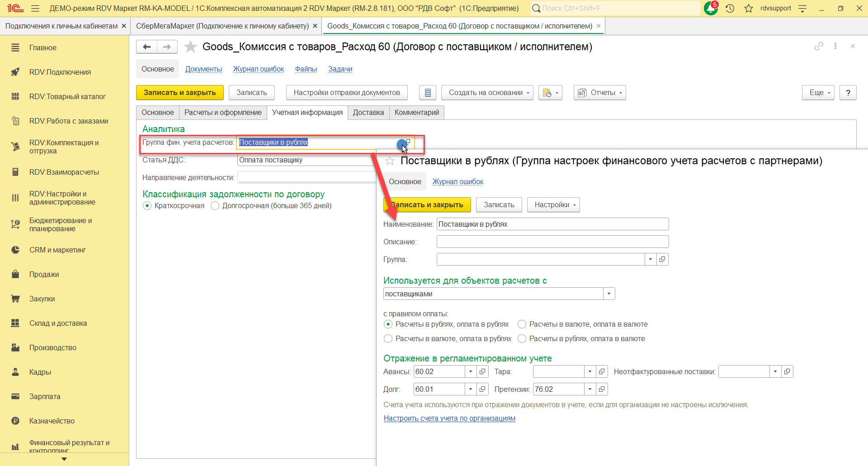The image size is (868, 466).
Task: Choose Расчеты в рублях, оплата в валюте
Action: [522, 339]
